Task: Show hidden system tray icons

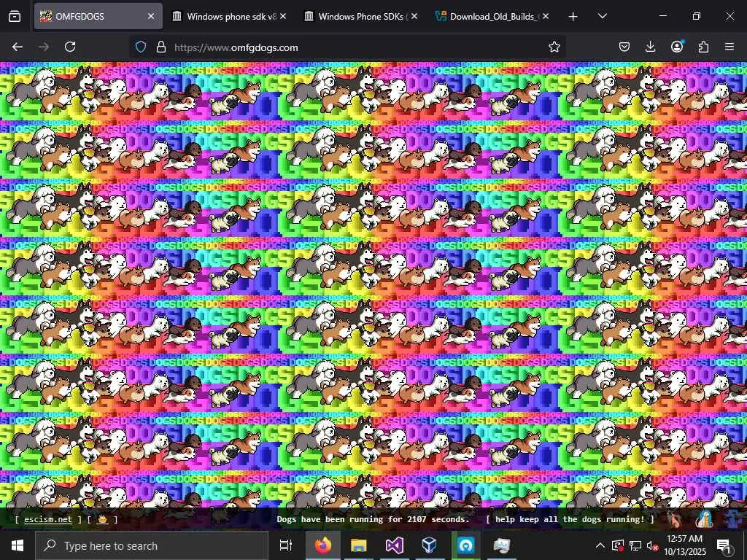Action: tap(600, 545)
